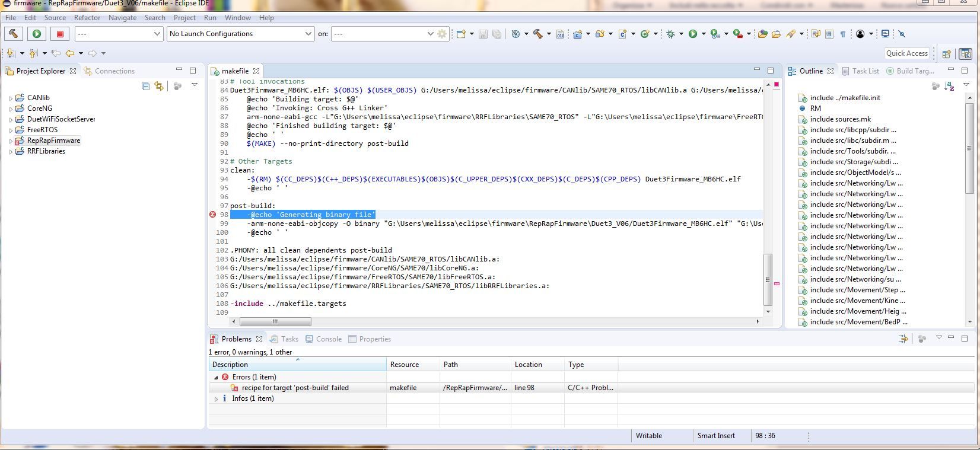Switch to the Build Targets tab

click(910, 71)
